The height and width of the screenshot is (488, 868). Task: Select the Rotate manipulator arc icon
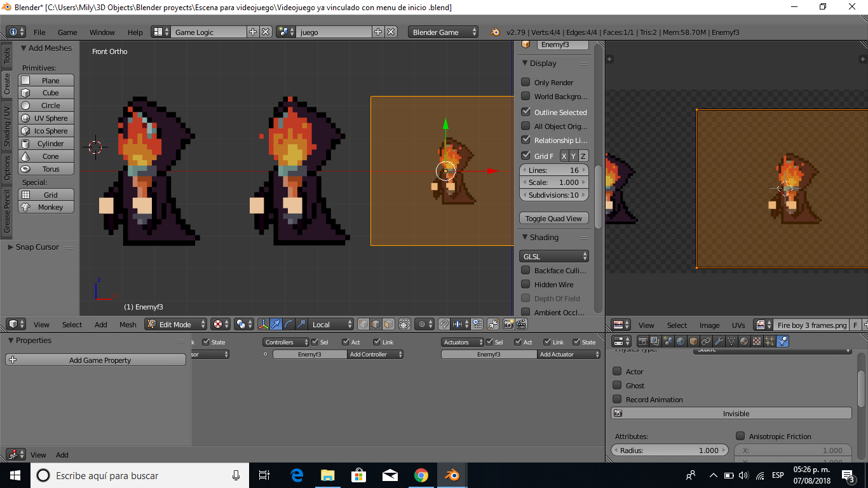pos(288,324)
